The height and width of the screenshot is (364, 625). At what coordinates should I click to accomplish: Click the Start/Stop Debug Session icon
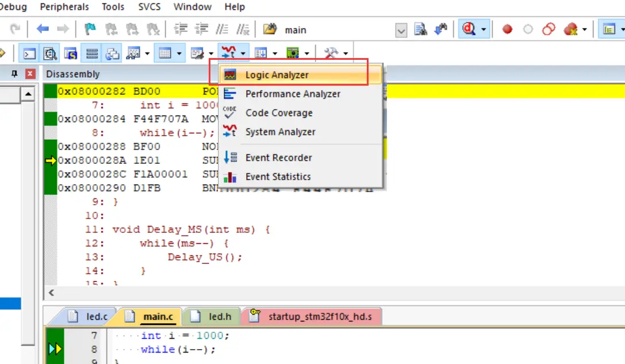pyautogui.click(x=468, y=29)
